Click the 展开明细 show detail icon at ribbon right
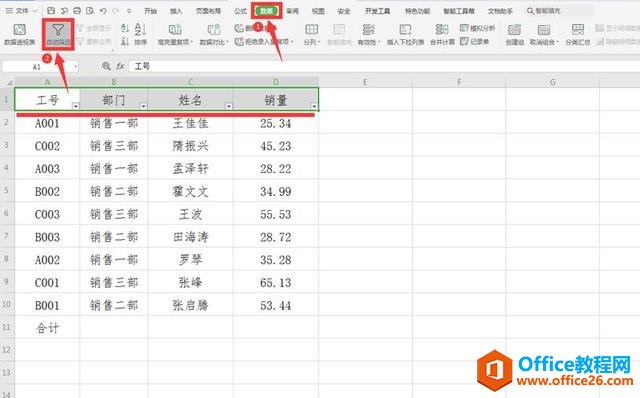Image resolution: width=640 pixels, height=398 pixels. [600, 28]
